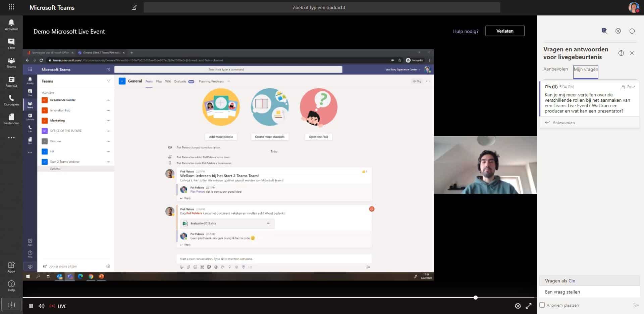Click the presenter webcam video
This screenshot has height=314, width=644.
[485, 165]
